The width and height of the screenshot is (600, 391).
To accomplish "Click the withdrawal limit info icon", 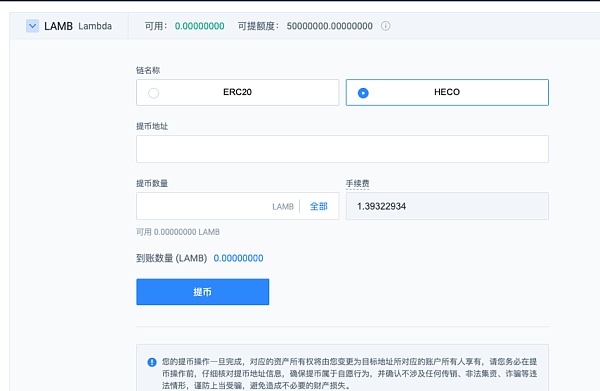I will click(386, 26).
